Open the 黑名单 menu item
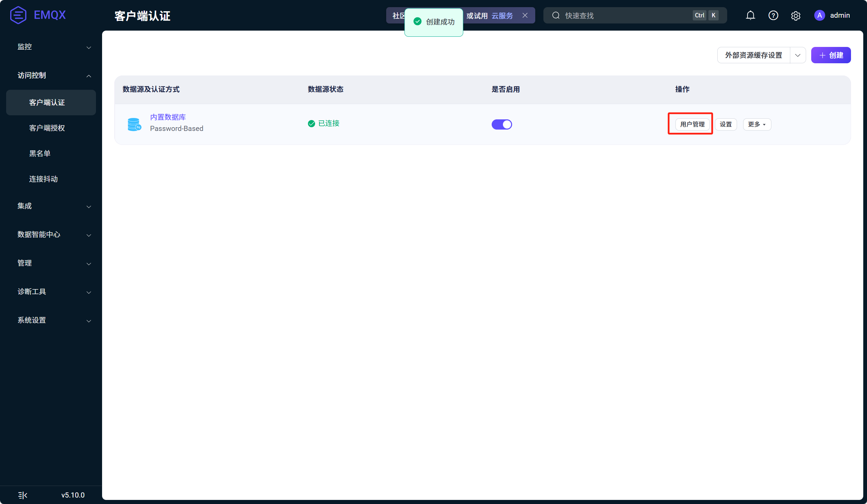 (40, 153)
